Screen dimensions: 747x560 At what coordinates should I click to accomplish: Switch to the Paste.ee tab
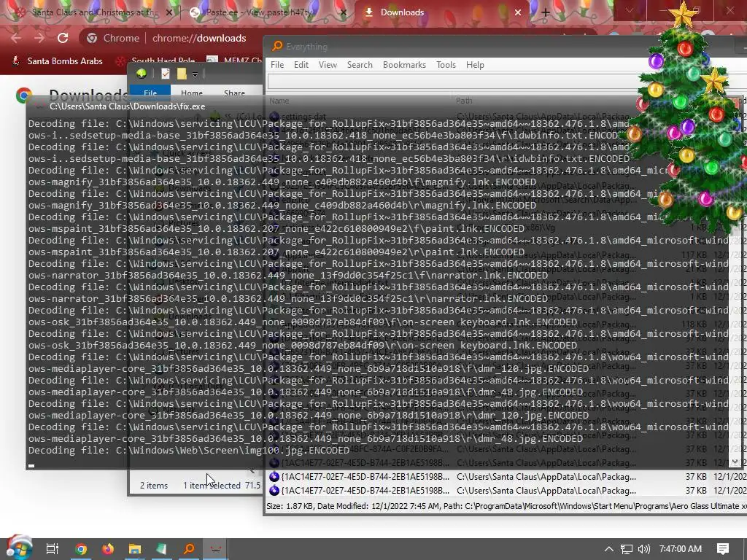(260, 12)
